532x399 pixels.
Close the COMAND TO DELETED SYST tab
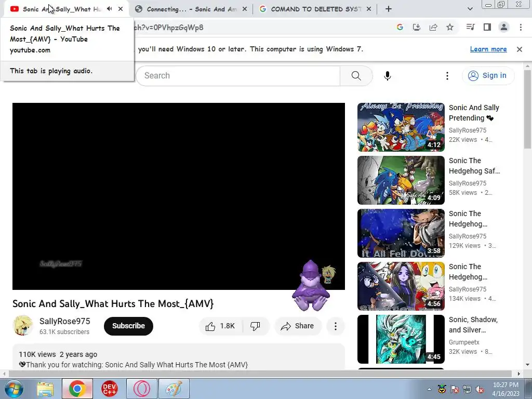369,9
